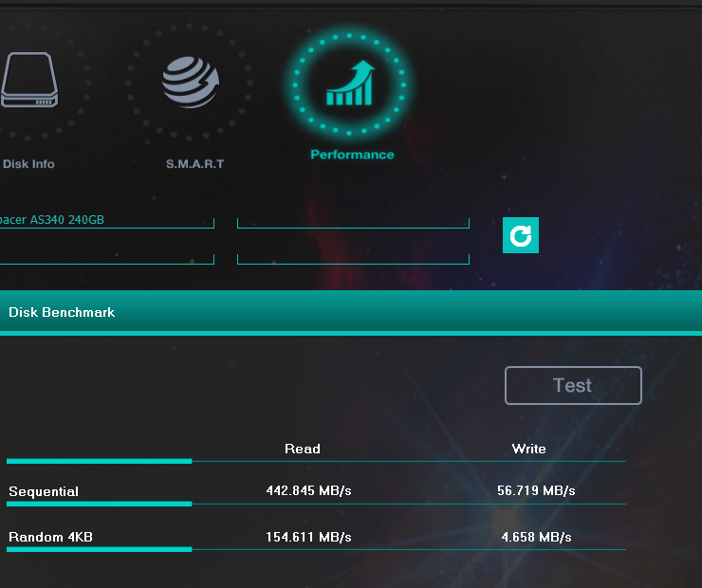Image resolution: width=702 pixels, height=588 pixels.
Task: Open the Apacer AS340 240GB drive selector
Action: (x=107, y=220)
